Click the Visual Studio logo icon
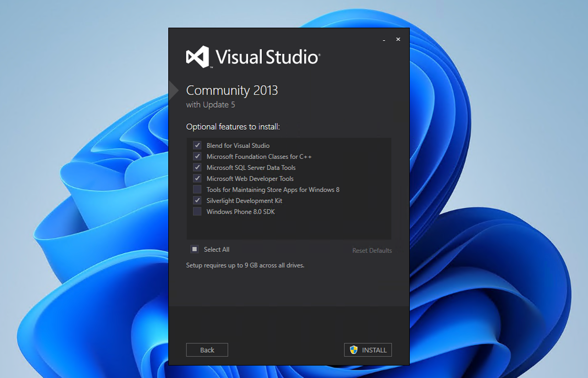This screenshot has height=378, width=588. (197, 57)
